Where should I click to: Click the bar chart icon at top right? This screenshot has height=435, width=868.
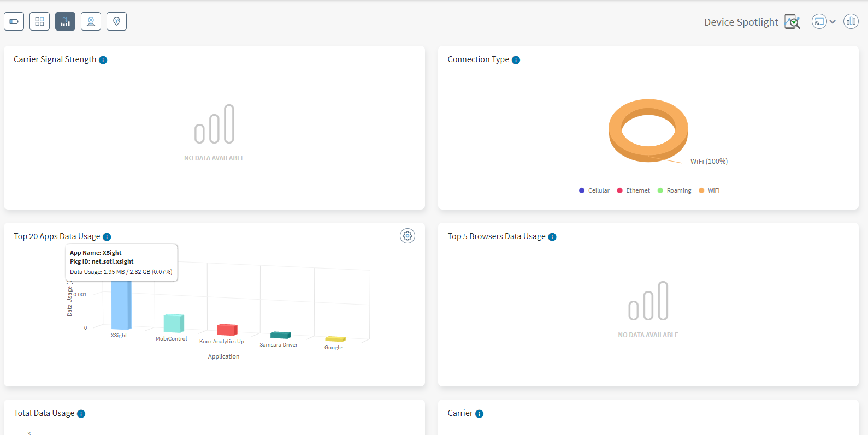[851, 21]
